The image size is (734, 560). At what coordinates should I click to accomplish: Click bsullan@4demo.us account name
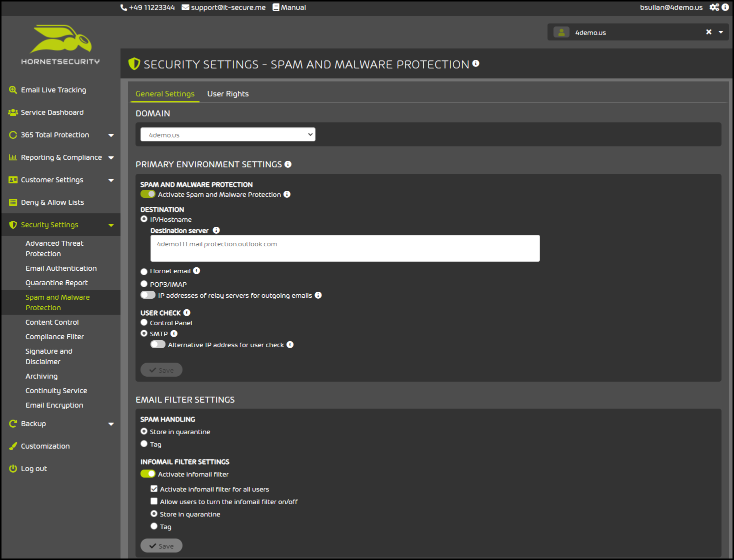coord(671,7)
